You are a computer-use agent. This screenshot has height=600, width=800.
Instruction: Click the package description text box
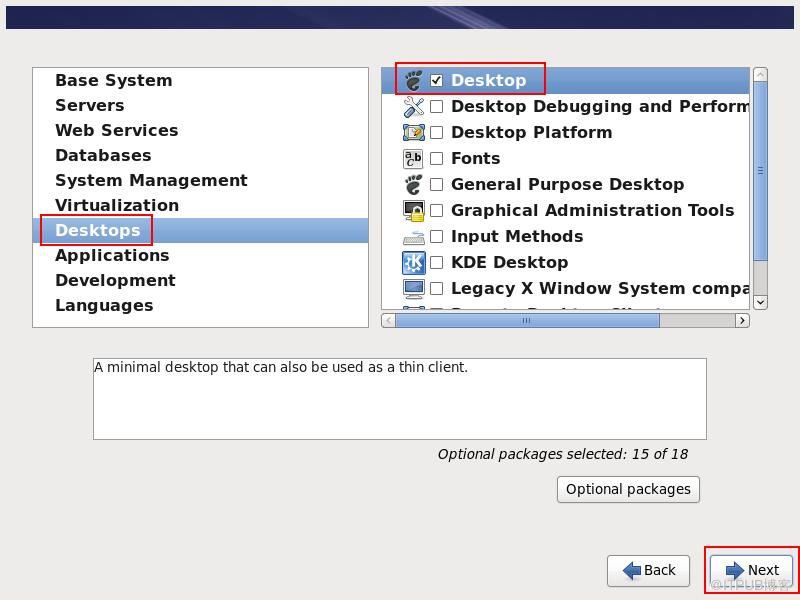pos(399,399)
